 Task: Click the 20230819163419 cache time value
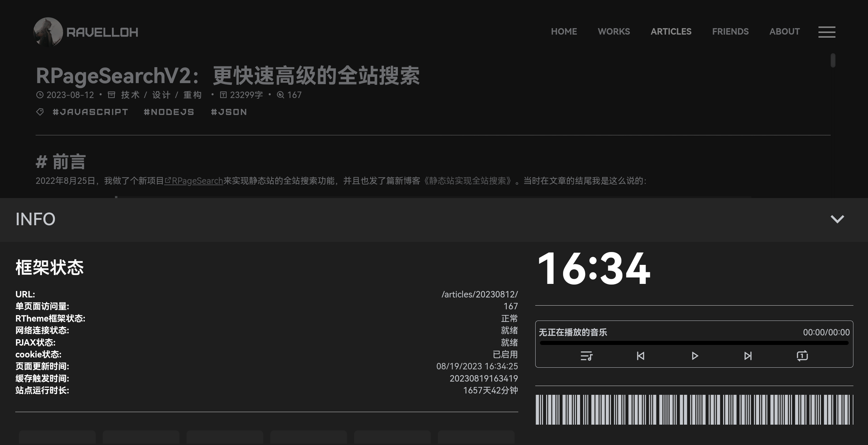(x=484, y=379)
